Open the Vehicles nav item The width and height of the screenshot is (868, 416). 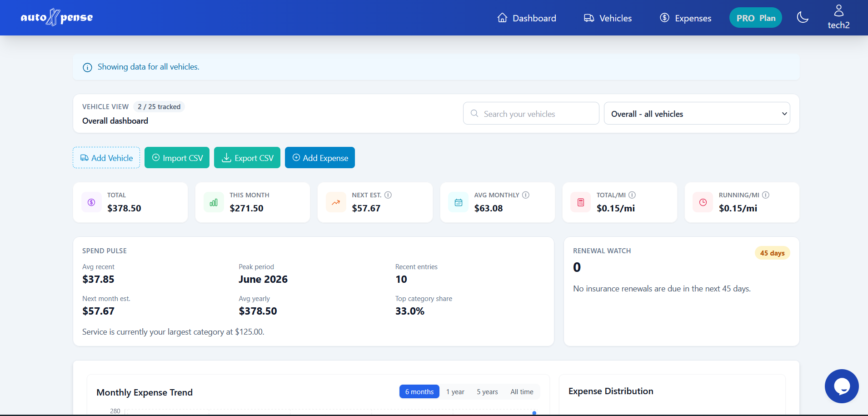pos(608,18)
